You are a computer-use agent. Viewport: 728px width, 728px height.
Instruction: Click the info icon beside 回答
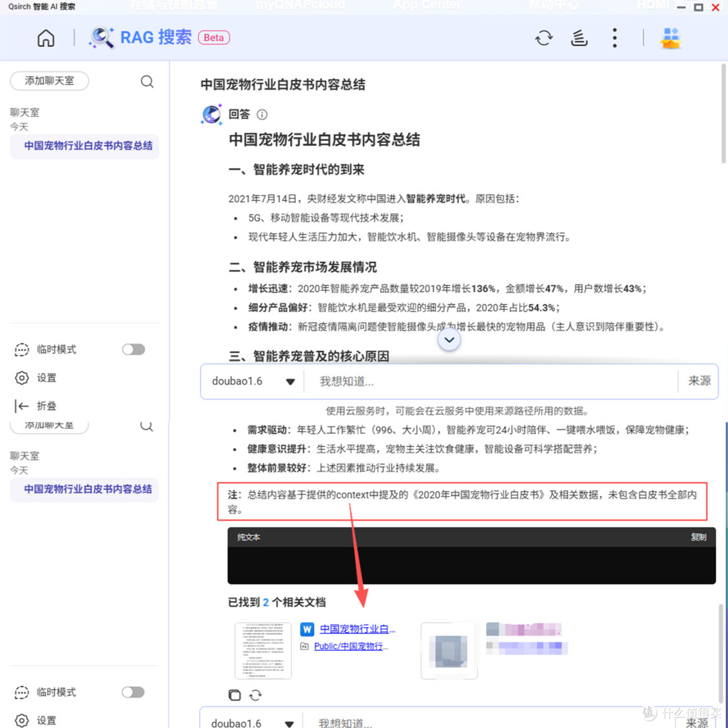tap(262, 115)
